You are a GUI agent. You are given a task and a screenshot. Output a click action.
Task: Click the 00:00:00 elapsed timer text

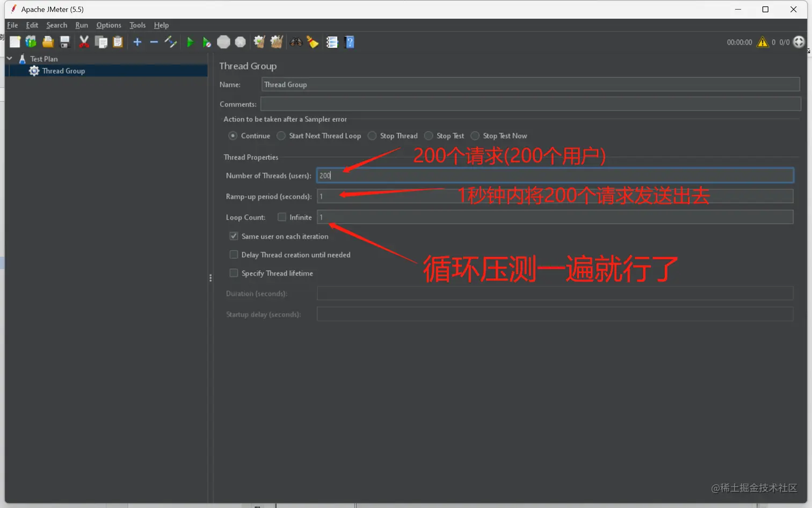pyautogui.click(x=740, y=42)
